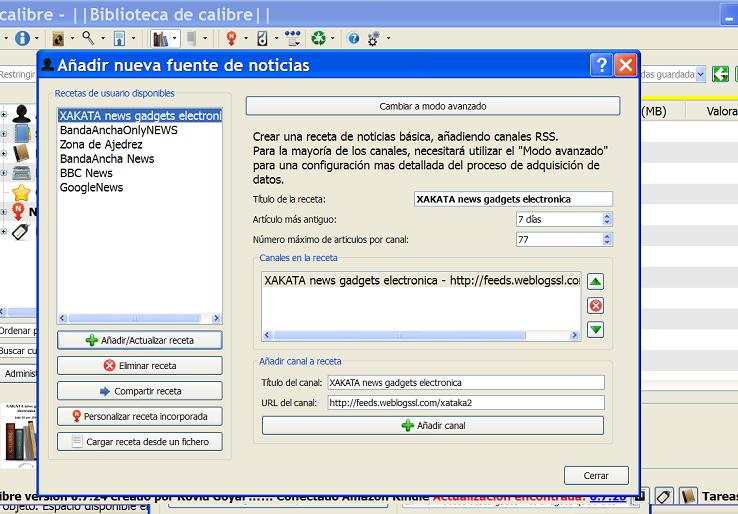Click the blue notebook Series icon in tag browser
The image size is (738, 514).
click(x=22, y=134)
